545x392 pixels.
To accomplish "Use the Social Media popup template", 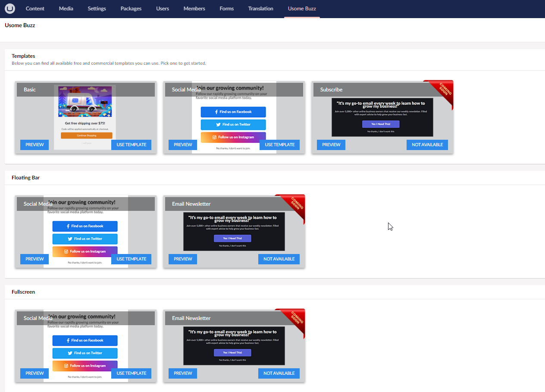I will (279, 144).
